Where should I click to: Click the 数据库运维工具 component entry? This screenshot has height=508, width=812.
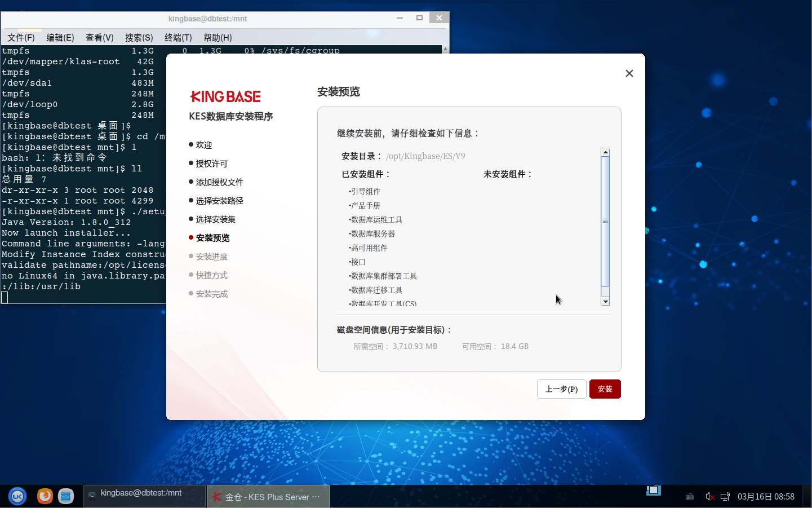(376, 220)
